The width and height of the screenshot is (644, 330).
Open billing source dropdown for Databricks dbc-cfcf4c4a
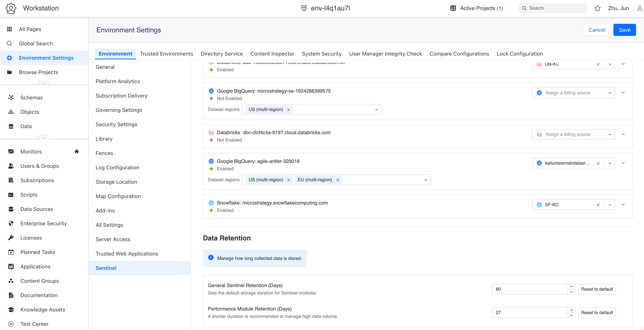574,134
